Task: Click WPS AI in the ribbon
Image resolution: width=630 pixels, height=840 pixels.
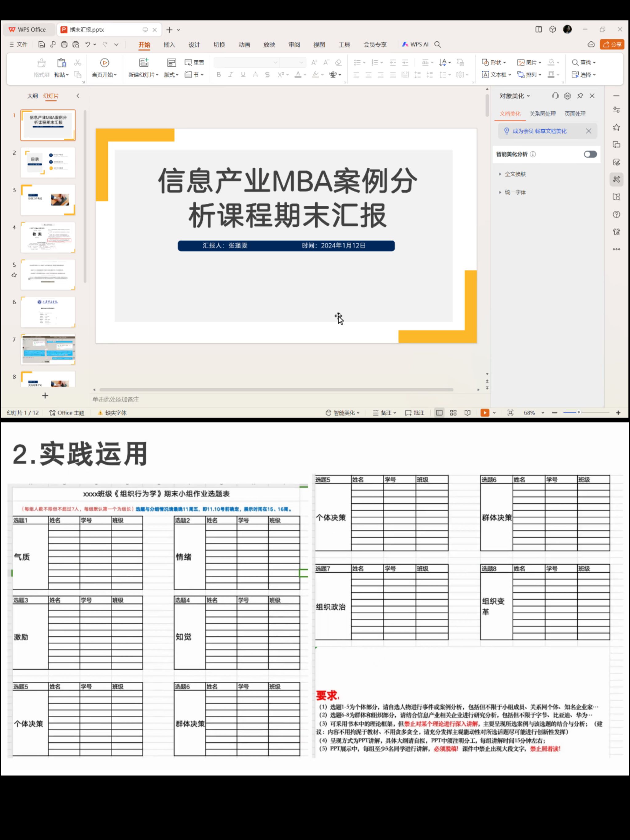Action: [x=415, y=44]
